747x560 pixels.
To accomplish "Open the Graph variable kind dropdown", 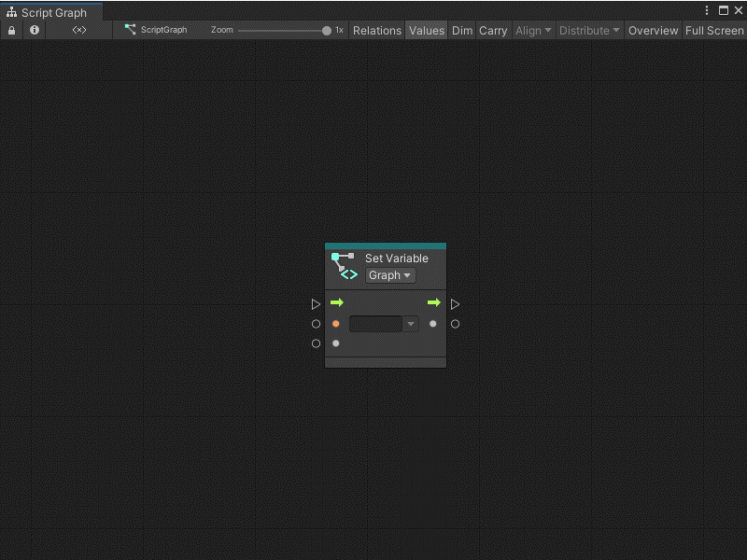I will pyautogui.click(x=389, y=275).
